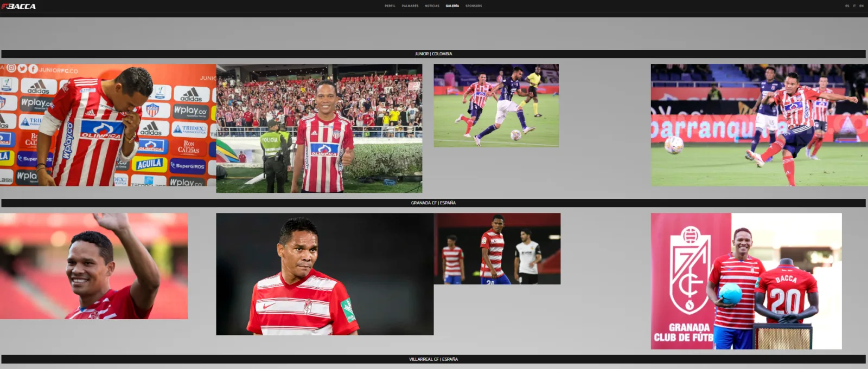
Task: Open Granada portrait photo on dark background
Action: coord(325,274)
